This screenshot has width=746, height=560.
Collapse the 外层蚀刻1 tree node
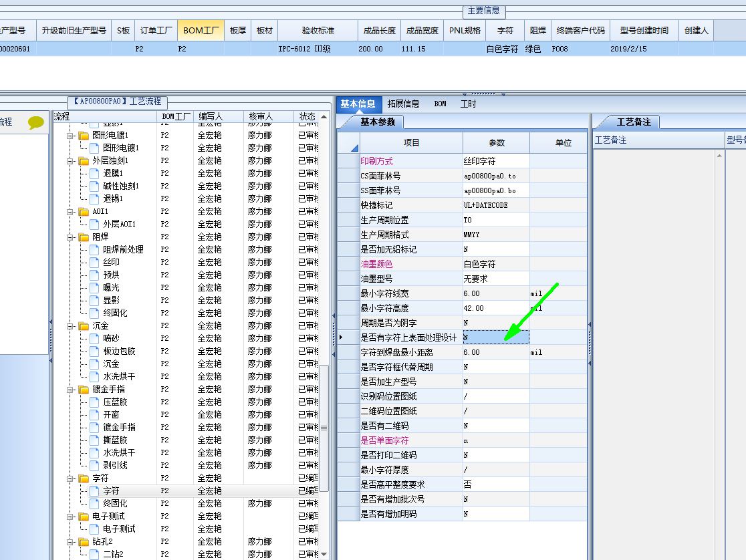70,161
